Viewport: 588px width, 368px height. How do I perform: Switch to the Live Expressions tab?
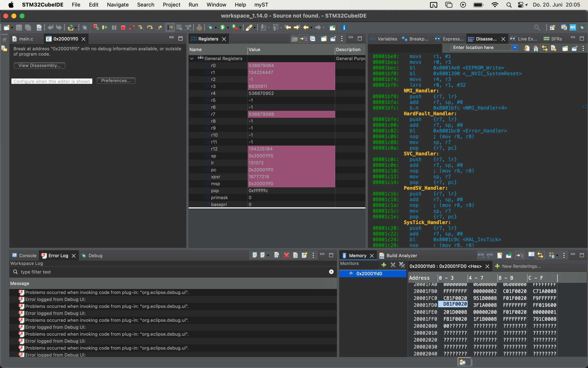point(524,39)
